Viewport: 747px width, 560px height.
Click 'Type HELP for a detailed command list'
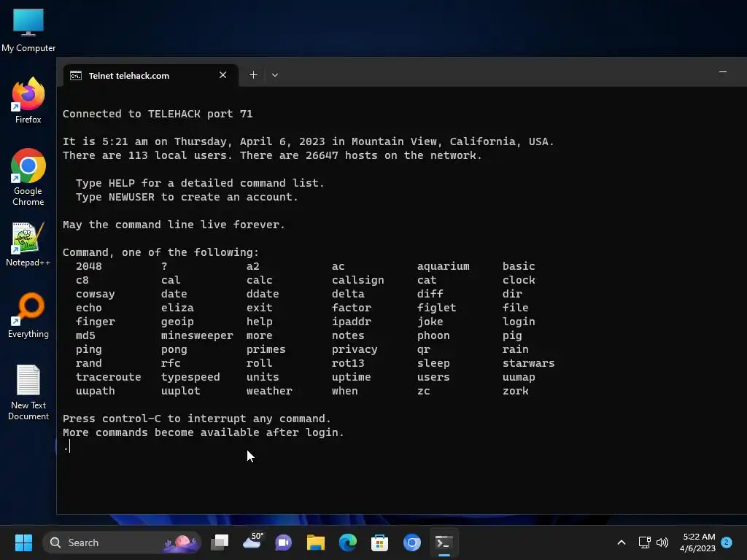point(200,183)
